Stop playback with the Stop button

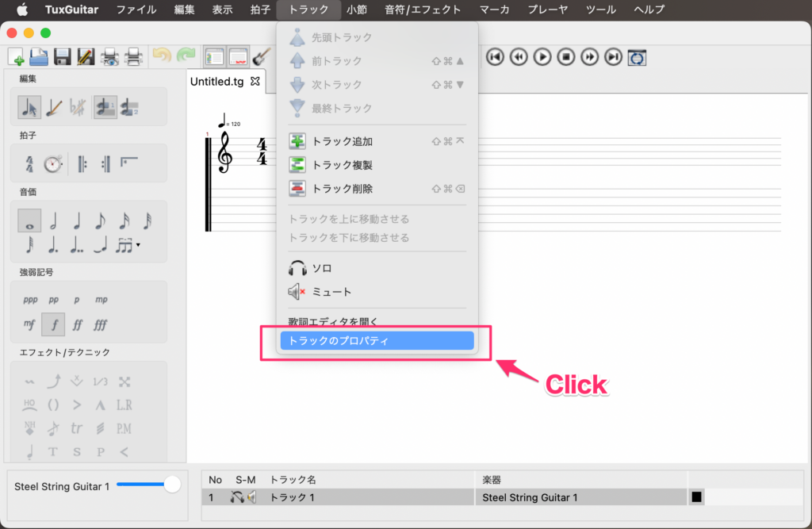pyautogui.click(x=566, y=57)
